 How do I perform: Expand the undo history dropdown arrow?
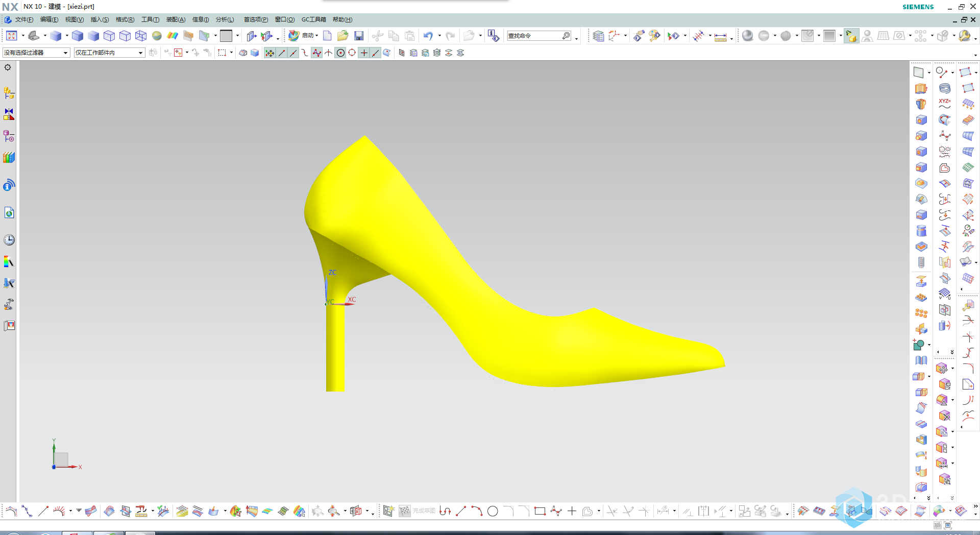pyautogui.click(x=439, y=36)
